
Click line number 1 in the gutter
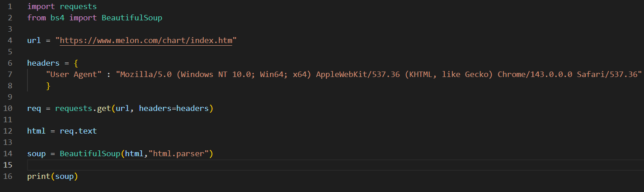coord(9,7)
